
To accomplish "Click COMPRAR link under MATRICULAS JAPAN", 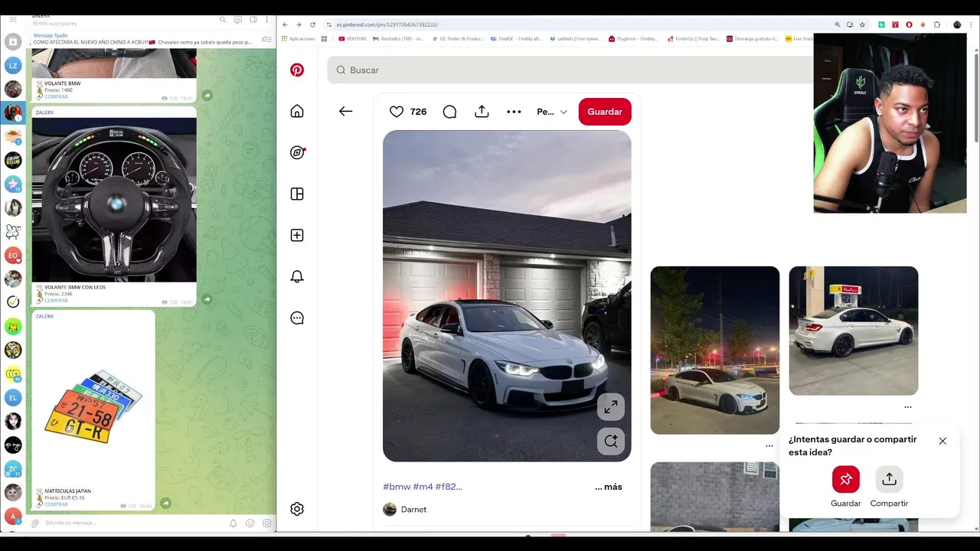I will pyautogui.click(x=56, y=504).
